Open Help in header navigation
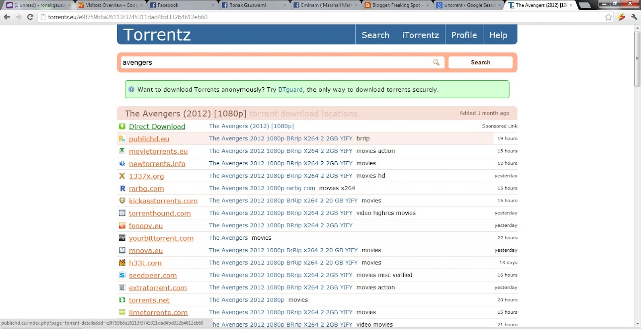 (x=498, y=35)
